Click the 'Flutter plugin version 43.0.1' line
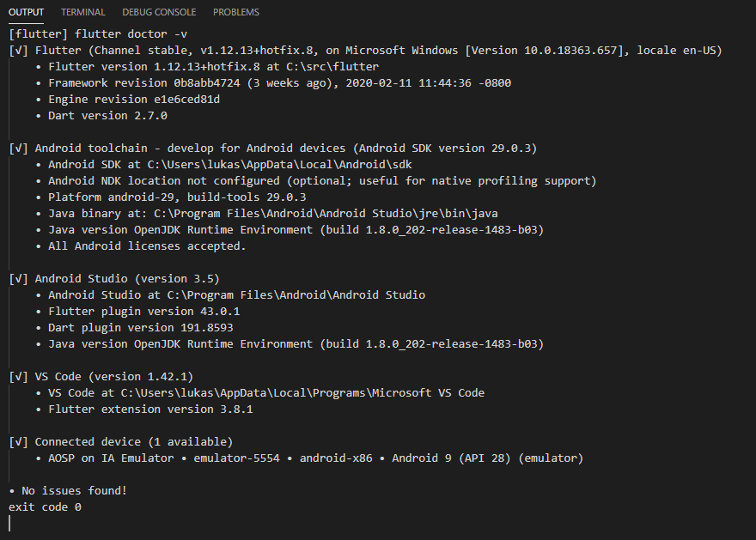Viewport: 756px width, 540px height. pyautogui.click(x=143, y=312)
